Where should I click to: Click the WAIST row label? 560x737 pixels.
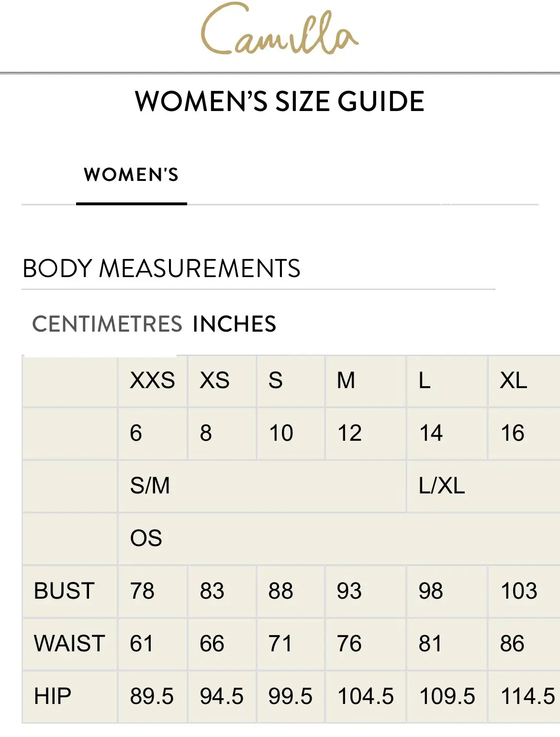(x=69, y=644)
